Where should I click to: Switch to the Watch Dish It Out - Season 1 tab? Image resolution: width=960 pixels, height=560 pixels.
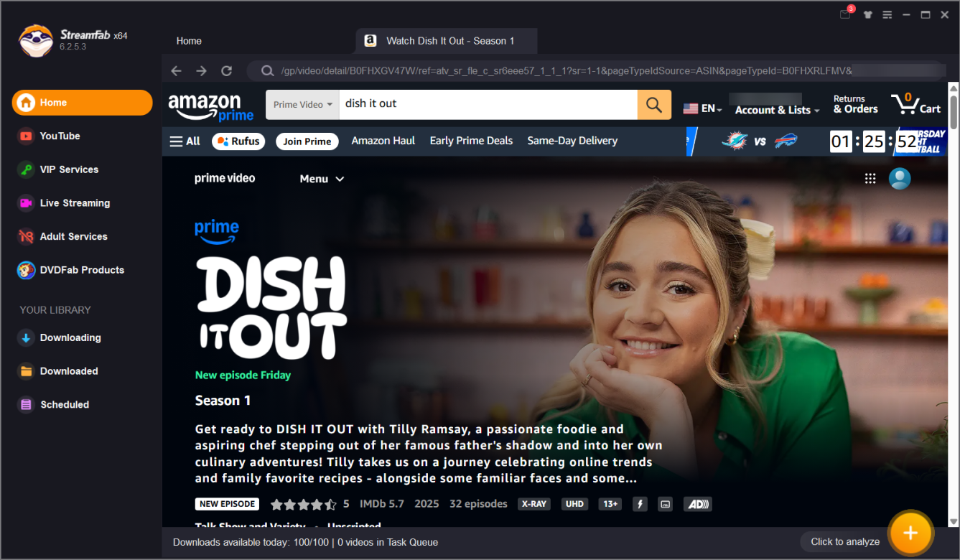coord(446,41)
